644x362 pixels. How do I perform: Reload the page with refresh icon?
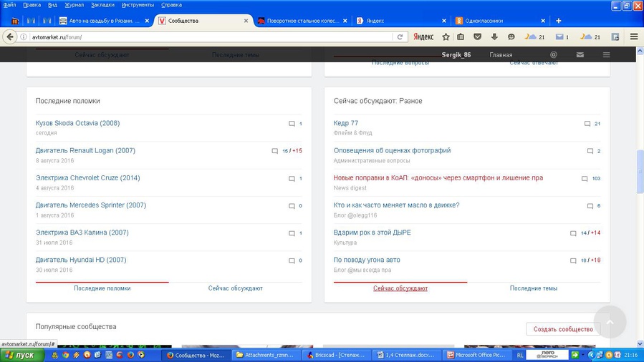(400, 37)
